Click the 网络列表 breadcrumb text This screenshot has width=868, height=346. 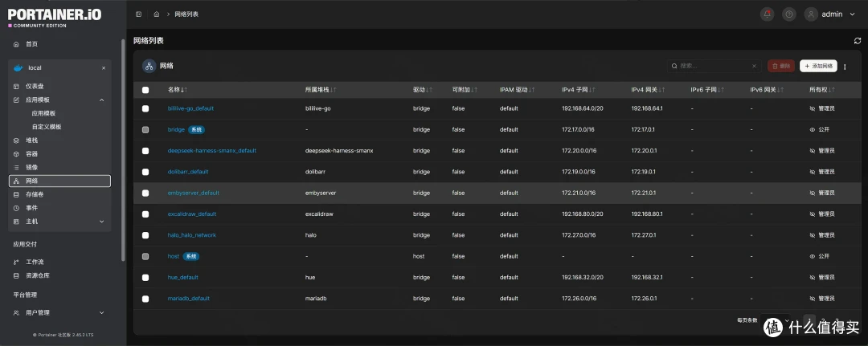(187, 14)
